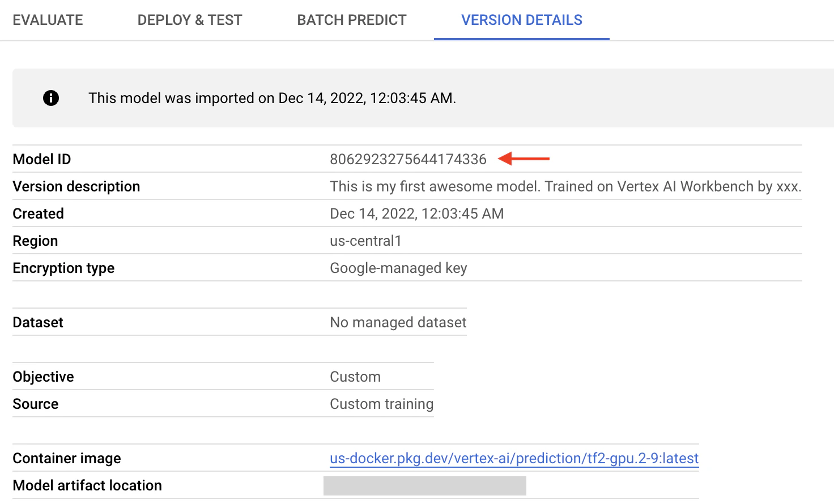Click the Created date value
Screen dimensions: 834x504
[x=417, y=213]
